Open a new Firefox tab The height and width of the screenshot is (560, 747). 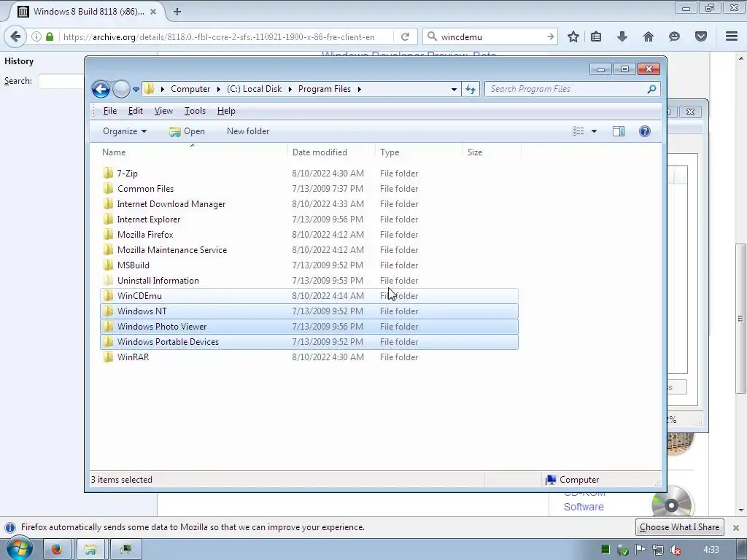177,12
